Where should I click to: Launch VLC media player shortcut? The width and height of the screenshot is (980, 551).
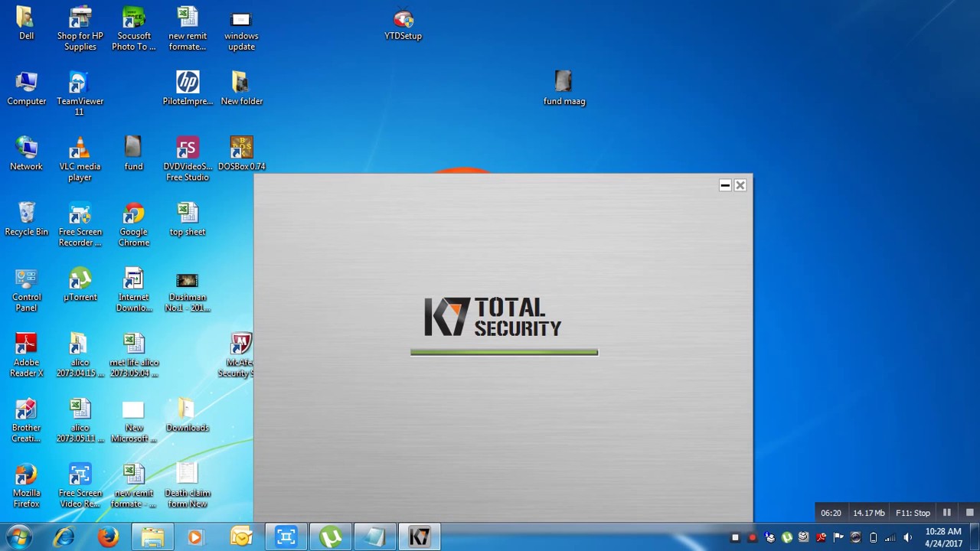click(80, 159)
